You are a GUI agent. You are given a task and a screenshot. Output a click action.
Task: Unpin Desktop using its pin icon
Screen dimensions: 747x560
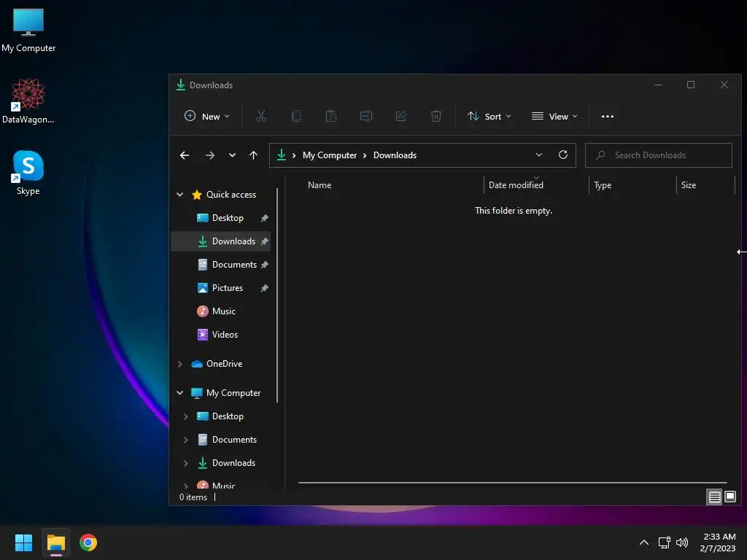[x=264, y=218]
